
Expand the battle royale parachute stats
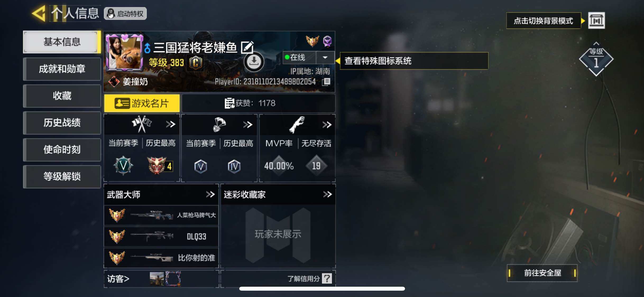coord(248,124)
